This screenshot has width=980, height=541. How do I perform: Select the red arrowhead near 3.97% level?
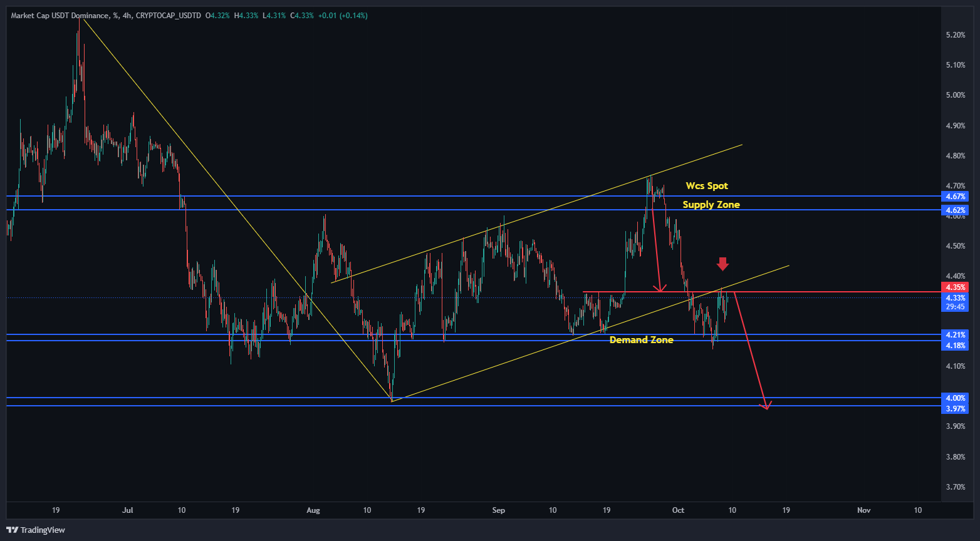tap(766, 406)
